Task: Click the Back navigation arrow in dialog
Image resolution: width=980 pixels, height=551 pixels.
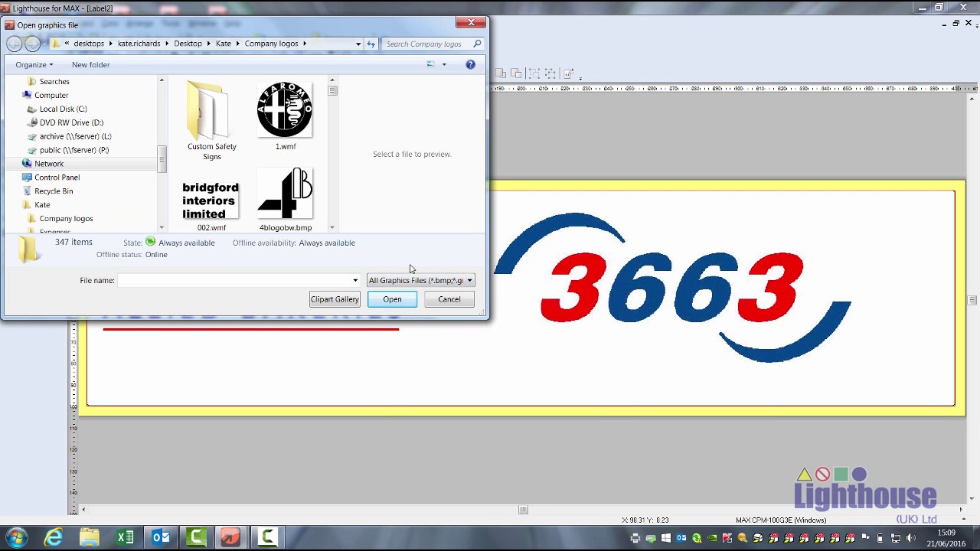Action: [x=15, y=44]
